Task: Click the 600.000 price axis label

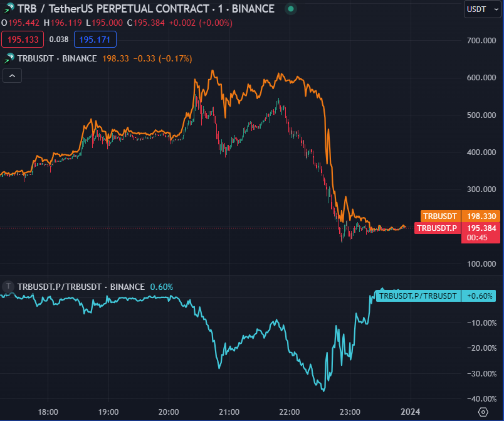Action: click(481, 78)
